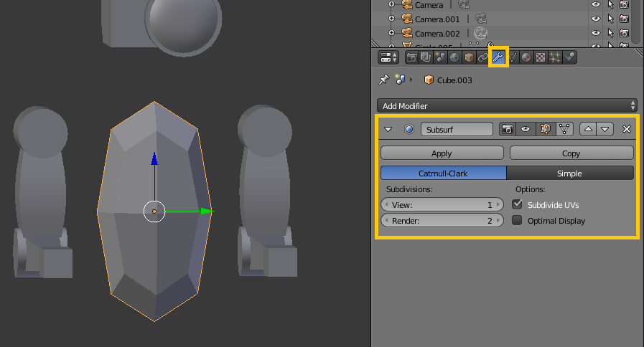Toggle Subsurf modifier display in viewport

pos(526,129)
